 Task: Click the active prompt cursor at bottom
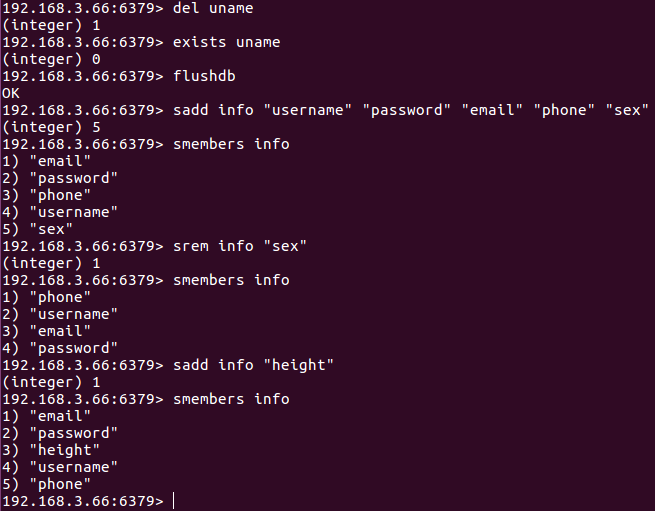pos(173,501)
